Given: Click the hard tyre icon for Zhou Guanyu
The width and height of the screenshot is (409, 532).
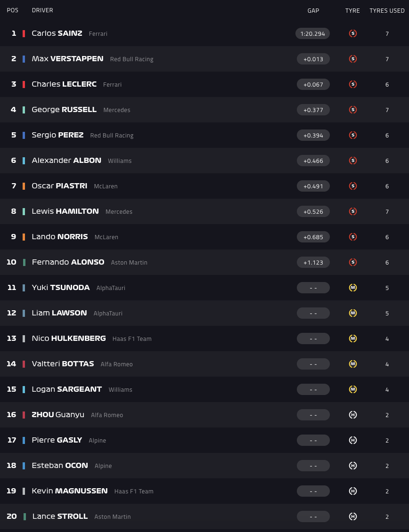Looking at the screenshot, I should (353, 415).
